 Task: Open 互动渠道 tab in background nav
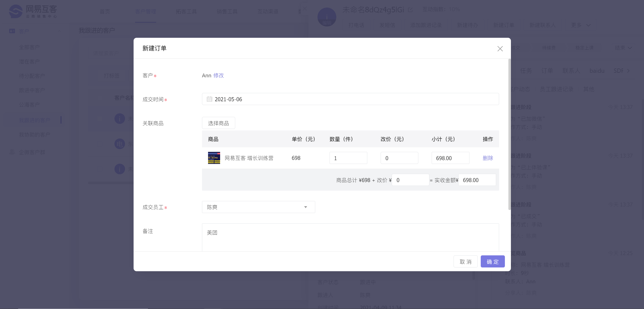pyautogui.click(x=268, y=12)
